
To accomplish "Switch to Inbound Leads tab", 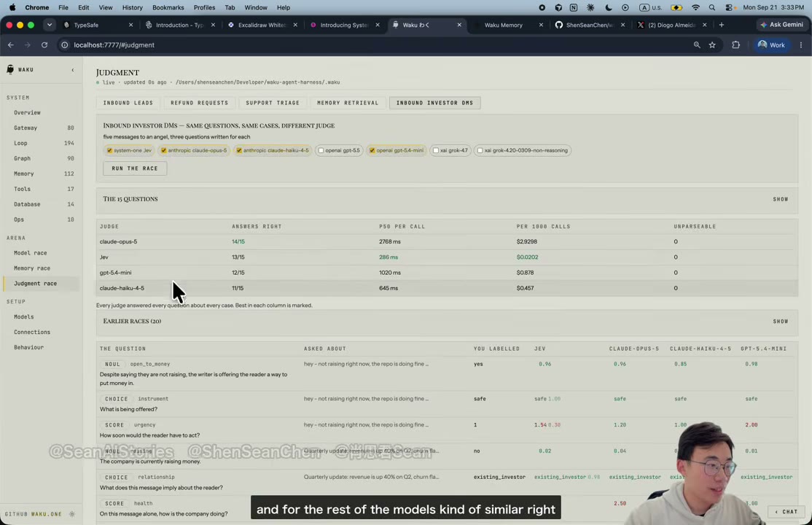I will pyautogui.click(x=128, y=103).
